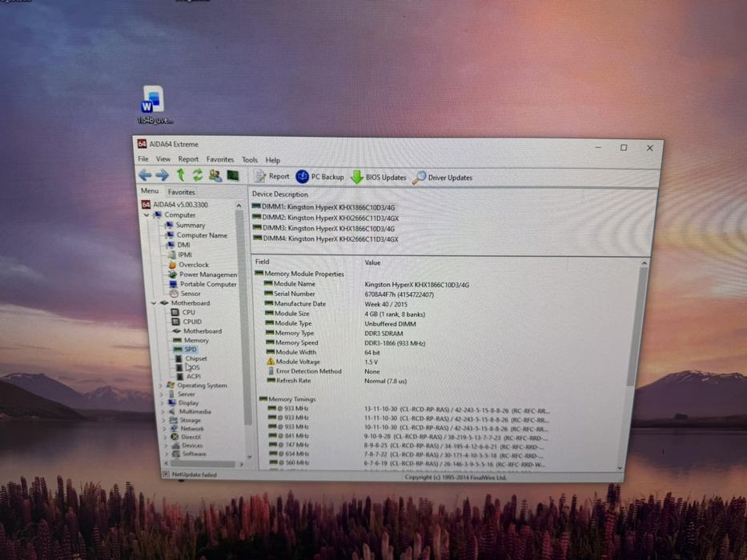This screenshot has width=747, height=560.
Task: Select DIMM4 Kingston HyperX KHX2666C11D3/4GX
Action: point(326,238)
